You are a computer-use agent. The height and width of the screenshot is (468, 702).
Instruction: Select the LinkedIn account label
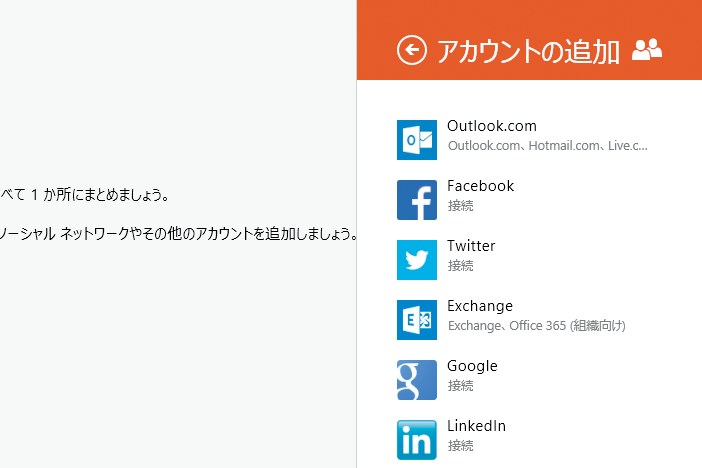click(476, 426)
